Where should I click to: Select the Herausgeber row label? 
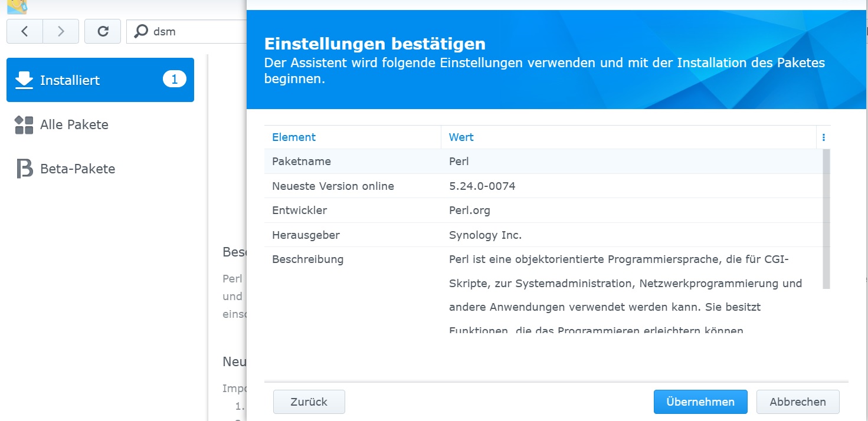pos(306,235)
